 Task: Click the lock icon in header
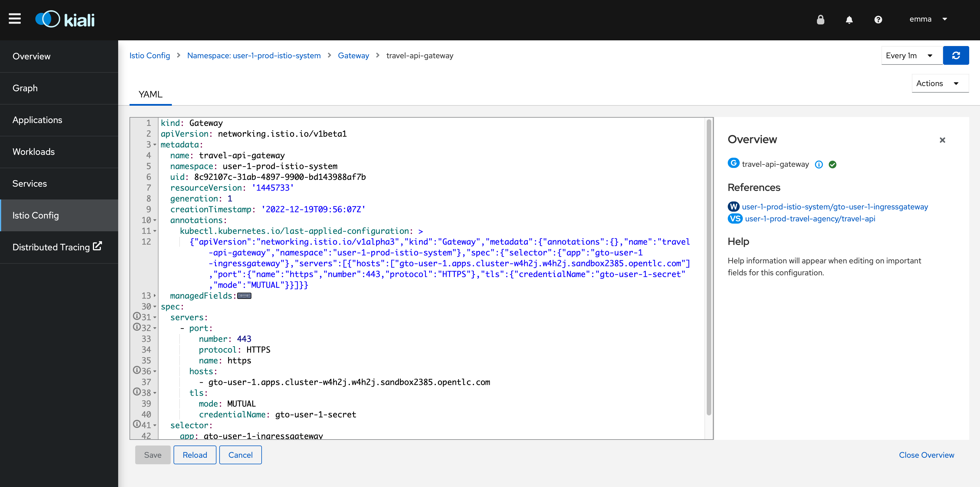point(820,19)
